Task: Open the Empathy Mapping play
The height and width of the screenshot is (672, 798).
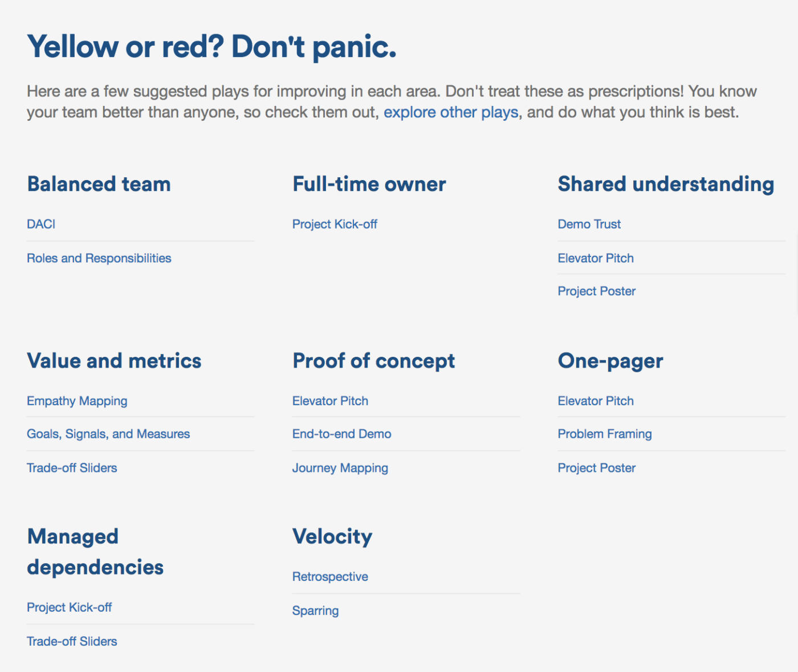Action: point(77,401)
